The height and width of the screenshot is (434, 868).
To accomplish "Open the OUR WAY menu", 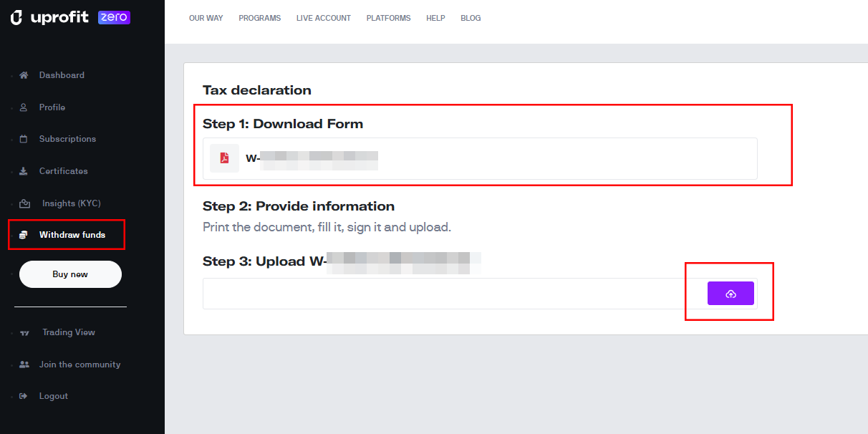I will pos(206,19).
